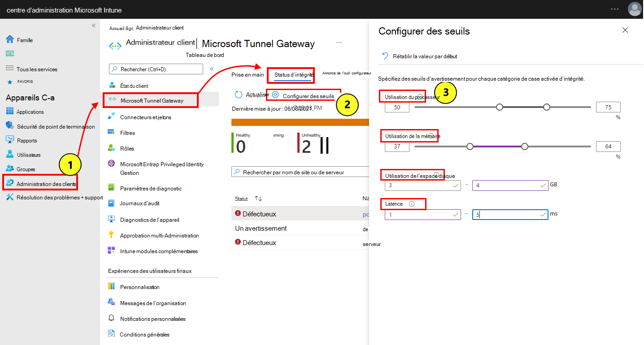Switch to the Status d'intégrité tab
644x345 pixels.
pyautogui.click(x=293, y=75)
